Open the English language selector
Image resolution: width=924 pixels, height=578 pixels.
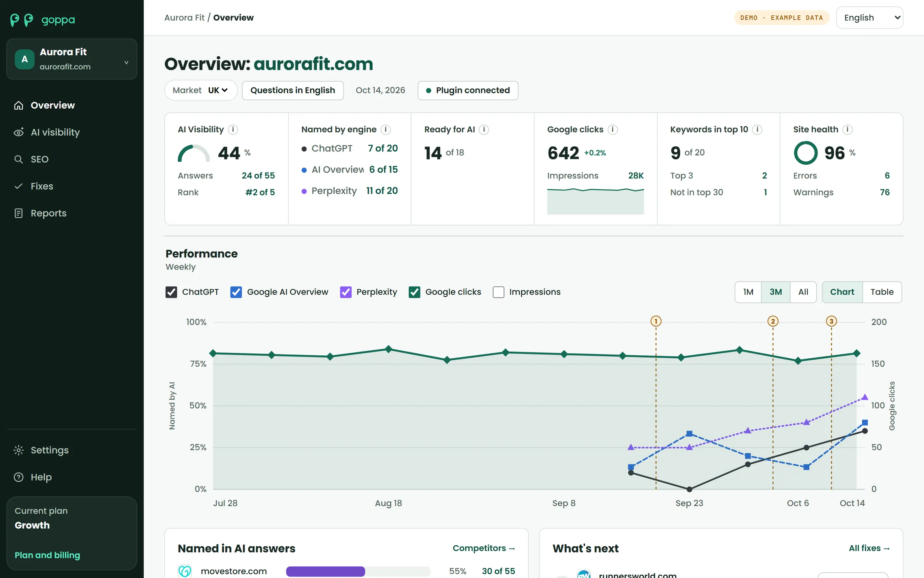(x=870, y=18)
